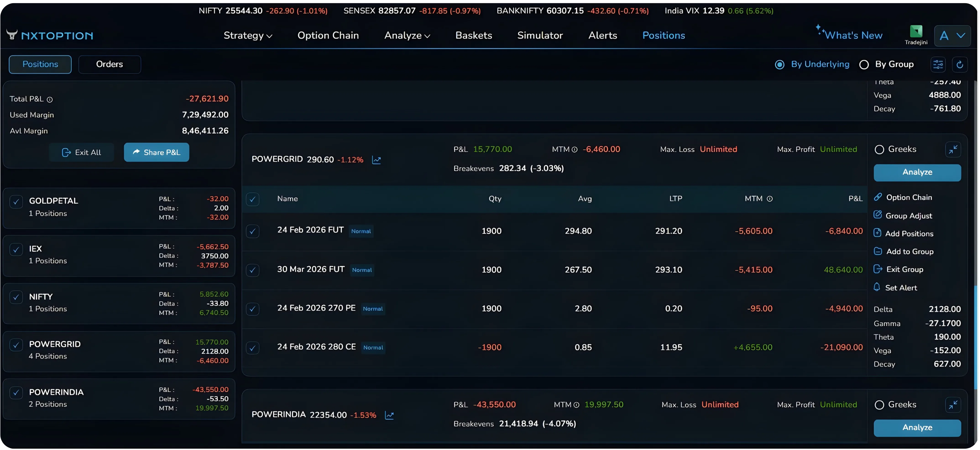Screen dimensions: 980x450
Task: Expand the Analyze navigation dropdown
Action: (x=407, y=35)
